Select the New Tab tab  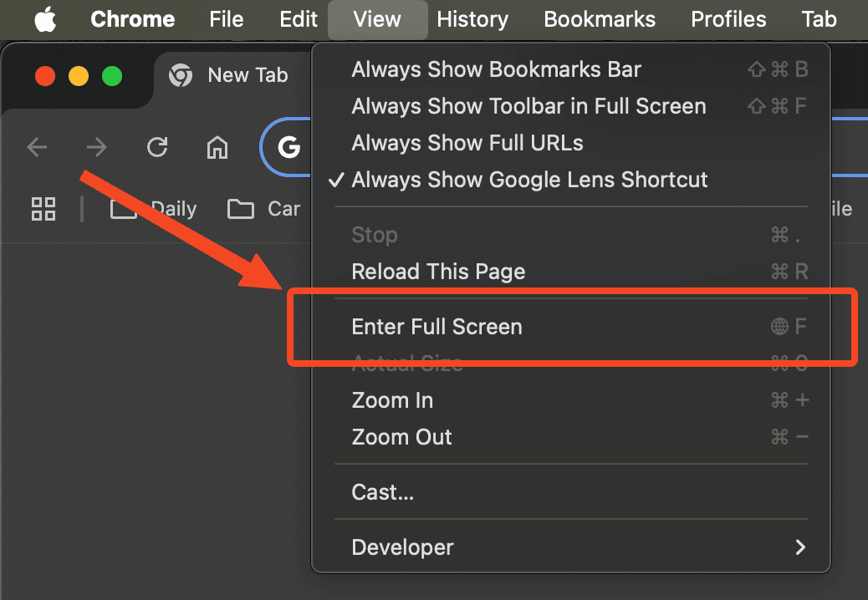232,75
